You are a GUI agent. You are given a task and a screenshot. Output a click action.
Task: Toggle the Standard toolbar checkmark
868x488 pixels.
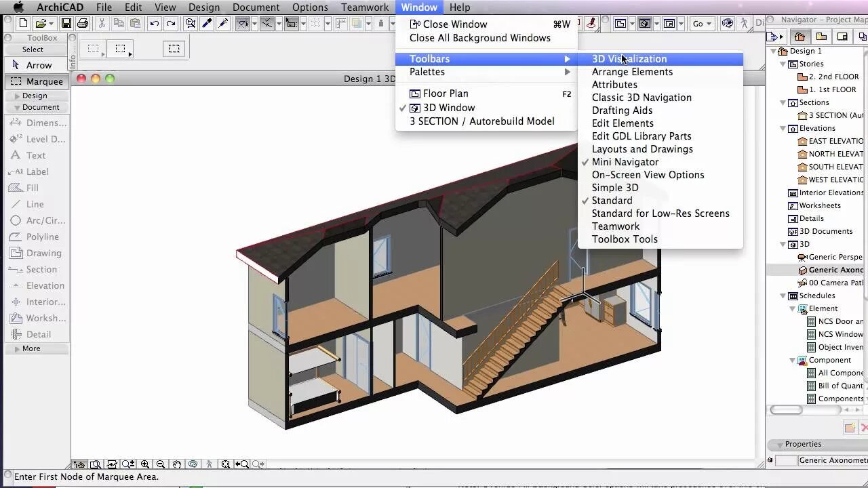tap(586, 201)
